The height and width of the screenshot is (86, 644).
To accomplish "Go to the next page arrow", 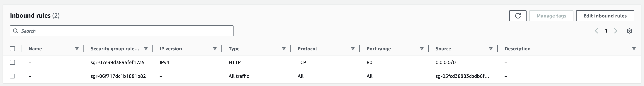I will 616,31.
